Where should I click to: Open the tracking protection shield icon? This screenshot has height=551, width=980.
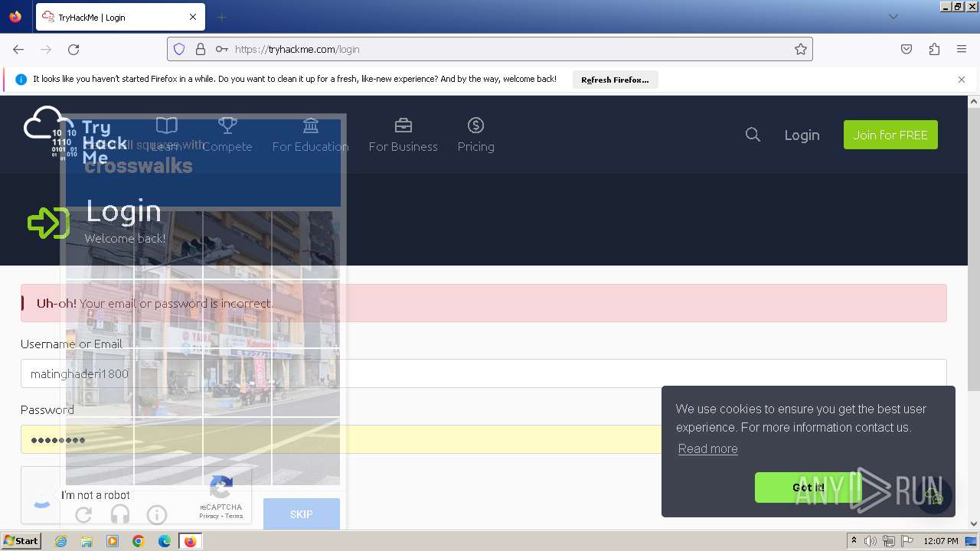coord(179,49)
